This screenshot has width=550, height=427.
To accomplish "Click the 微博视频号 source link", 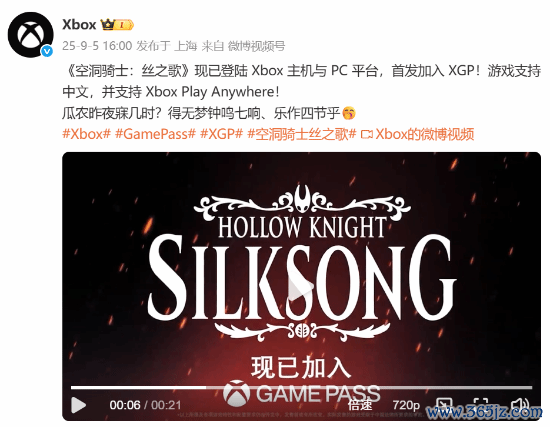I will pos(256,46).
